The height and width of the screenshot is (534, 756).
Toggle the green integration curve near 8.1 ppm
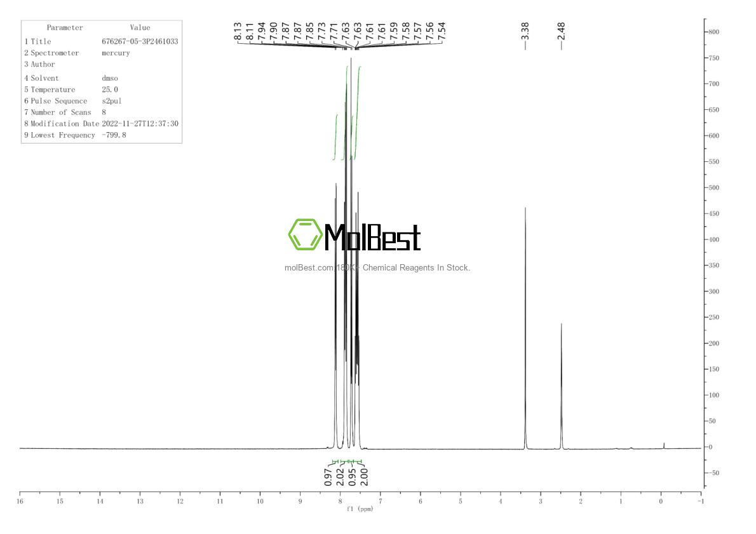click(x=337, y=137)
